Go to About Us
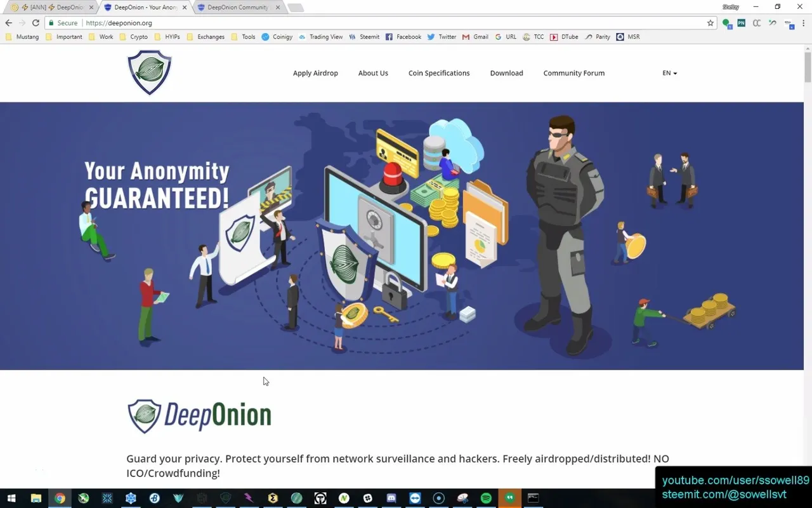Screen dimensions: 812x508 [x=373, y=73]
